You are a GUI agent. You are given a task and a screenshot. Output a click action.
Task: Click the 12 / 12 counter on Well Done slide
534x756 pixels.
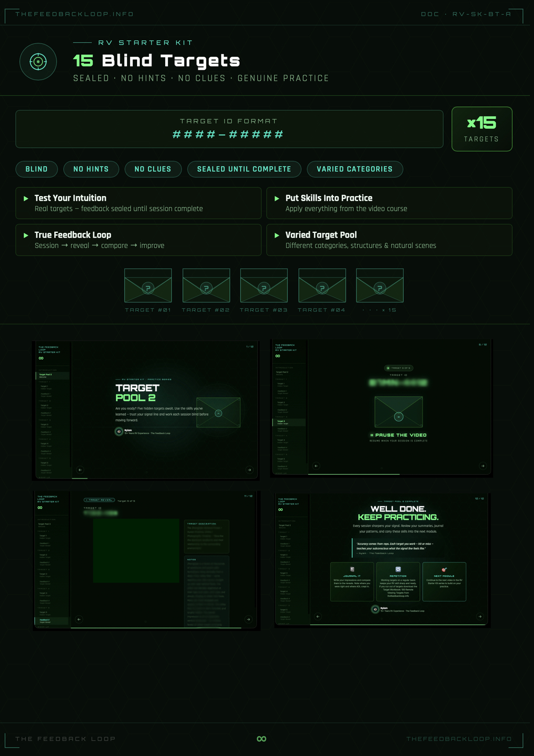[x=479, y=499]
